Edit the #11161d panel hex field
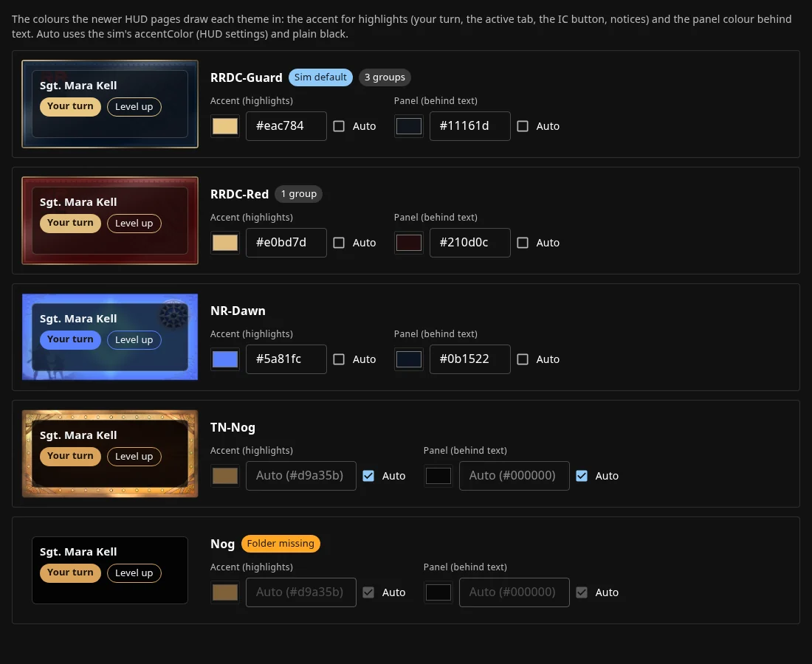 469,126
